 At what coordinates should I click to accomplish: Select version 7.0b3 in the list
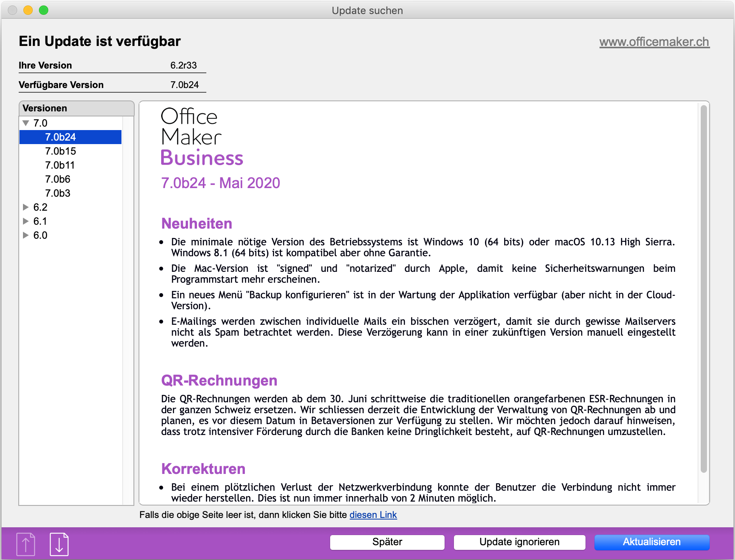[70, 193]
